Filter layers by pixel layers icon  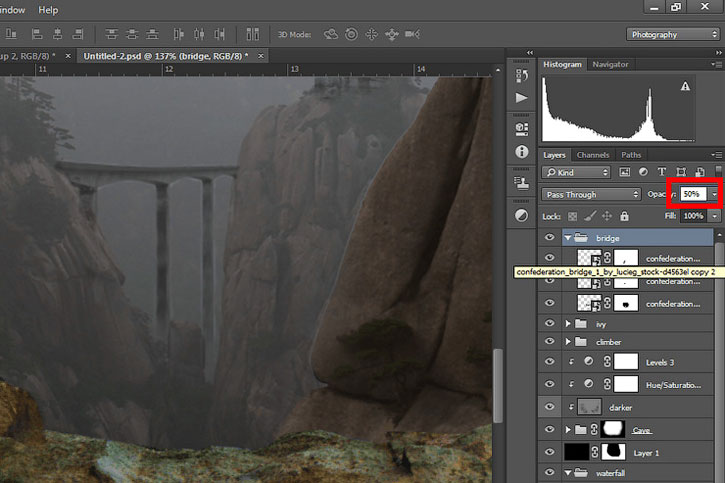[x=625, y=172]
